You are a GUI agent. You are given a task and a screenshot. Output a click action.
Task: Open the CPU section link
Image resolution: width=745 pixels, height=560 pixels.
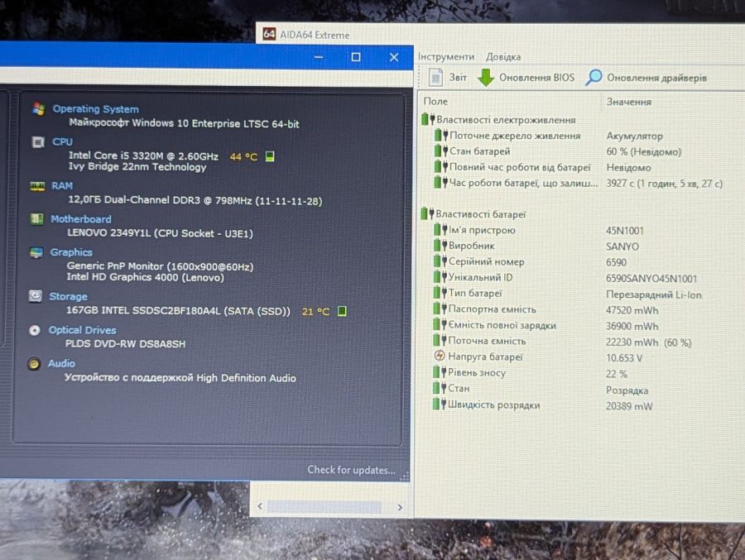(x=62, y=141)
